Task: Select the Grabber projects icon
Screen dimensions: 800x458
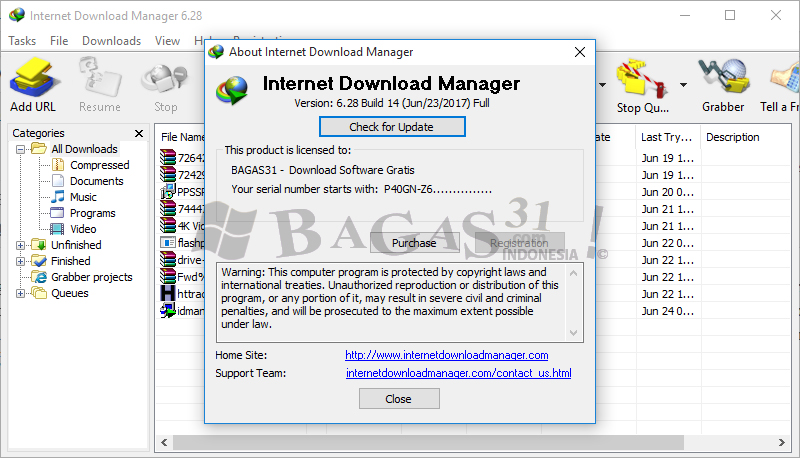Action: pos(39,277)
